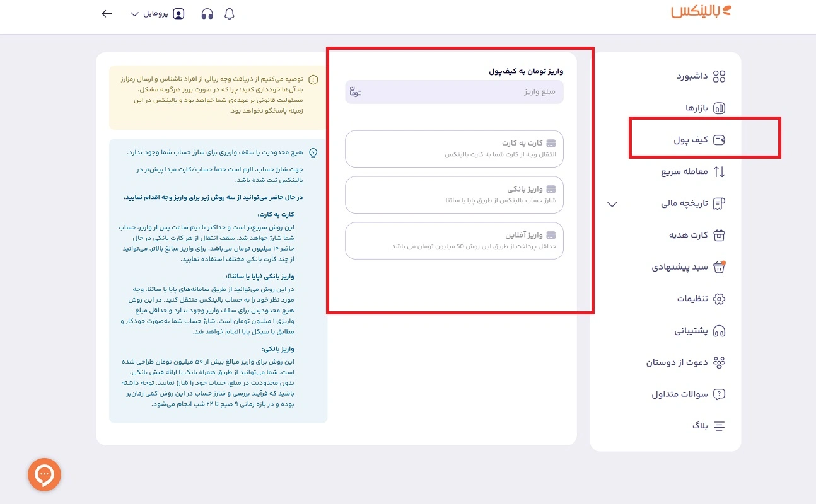The height and width of the screenshot is (504, 816).
Task: Focus the مبلغ واریز amount field
Action: pyautogui.click(x=454, y=92)
